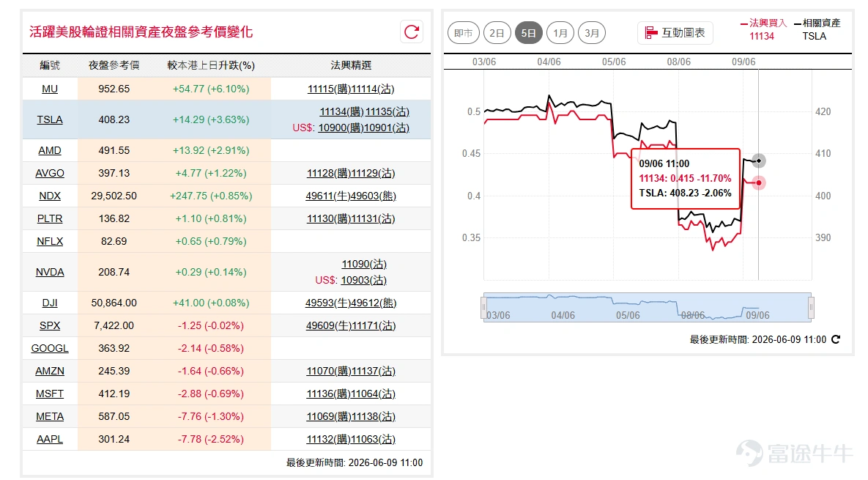Open NDX index link
Image resolution: width=868 pixels, height=480 pixels.
50,196
